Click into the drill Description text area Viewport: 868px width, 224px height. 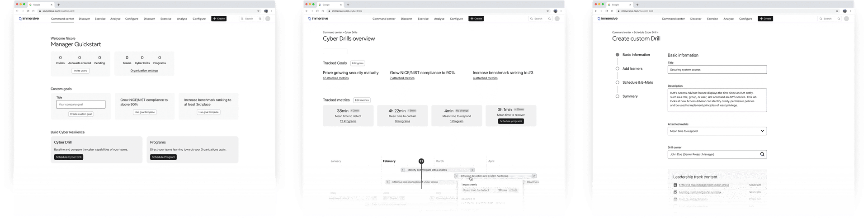(x=717, y=100)
